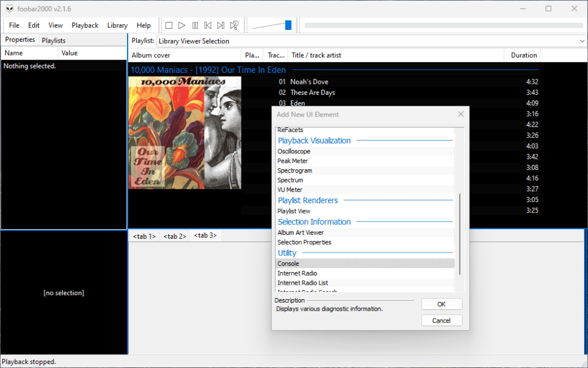The width and height of the screenshot is (588, 368).
Task: Expand the Playlist selection dropdown
Action: 582,41
